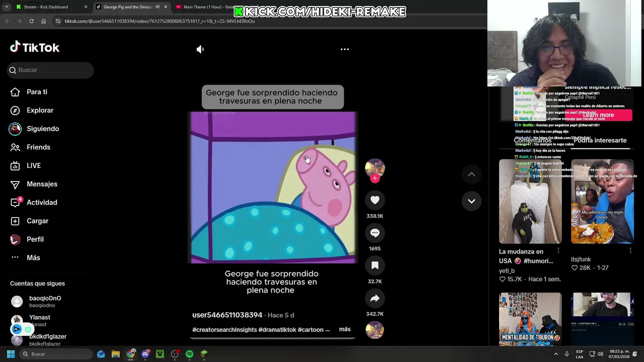Click the tiktok.com address bar URL
Viewport: 644px width, 362px height.
[x=159, y=21]
